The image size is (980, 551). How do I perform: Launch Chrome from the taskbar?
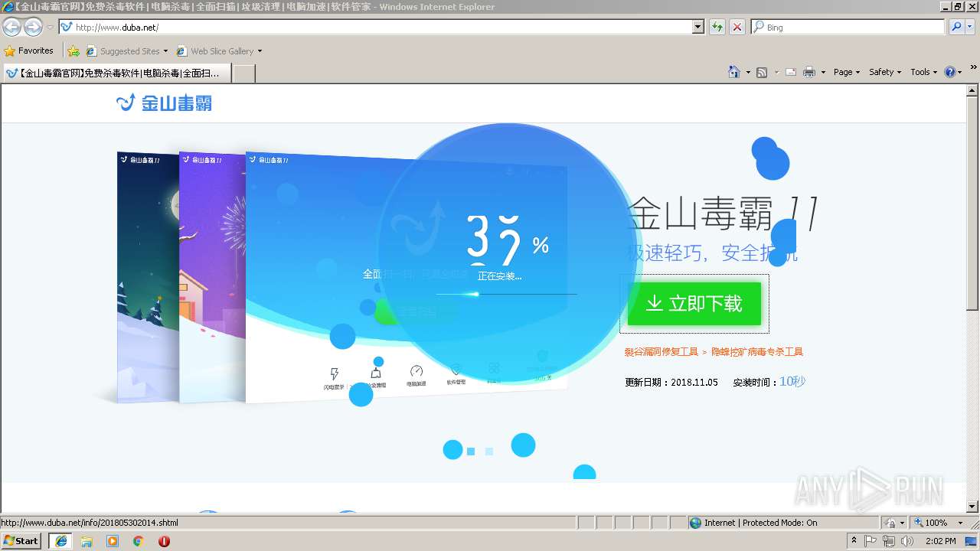(x=139, y=541)
